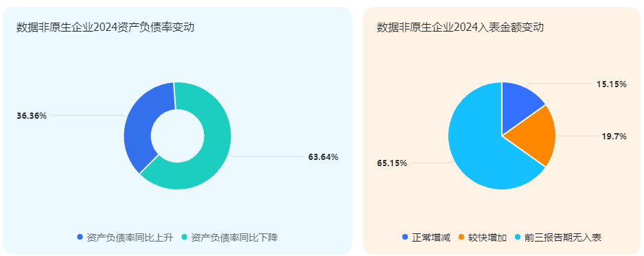Viewport: 644px width, 256px height.
Task: Toggle 较快增加 legend text
Action: (487, 237)
